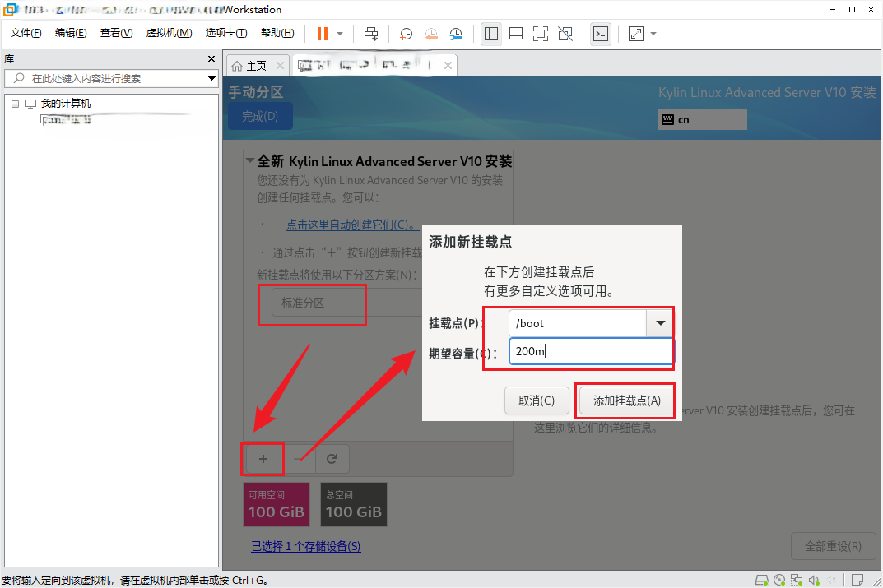Open the 帮助(H) menu
Image resolution: width=883 pixels, height=588 pixels.
277,33
